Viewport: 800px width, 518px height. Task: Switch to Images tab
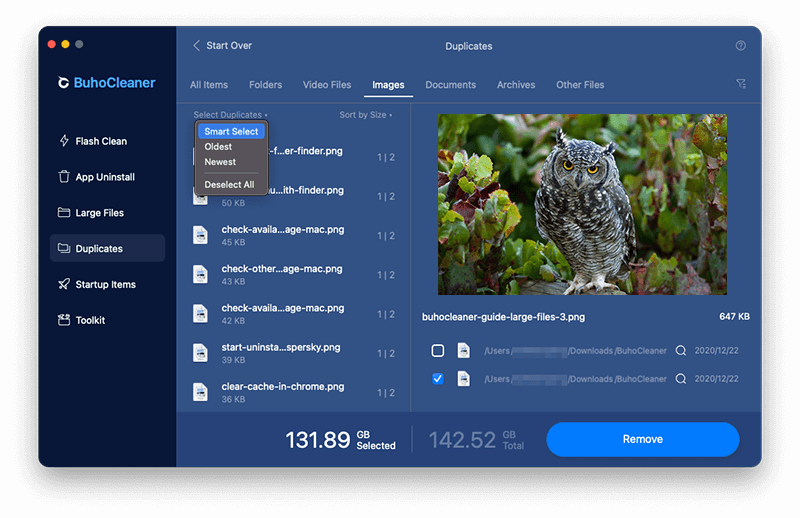click(388, 85)
